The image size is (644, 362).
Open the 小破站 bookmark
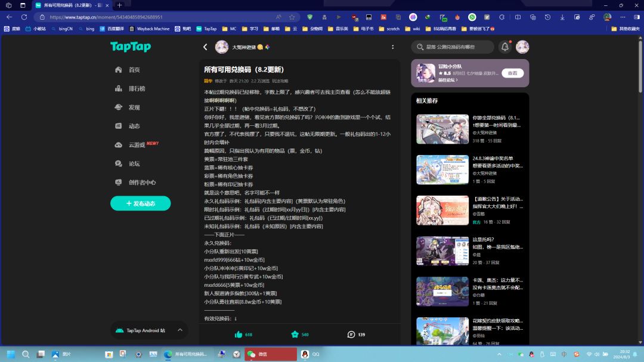tap(36, 29)
